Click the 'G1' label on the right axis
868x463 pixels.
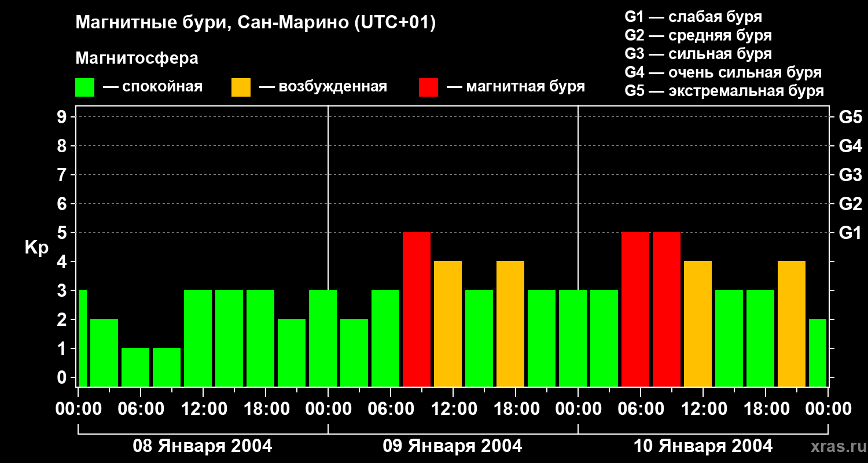click(851, 233)
